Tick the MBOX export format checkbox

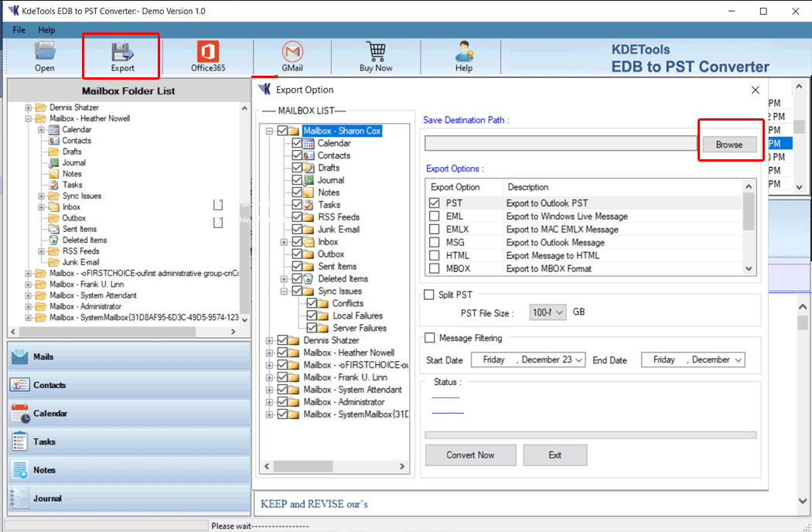[x=435, y=269]
